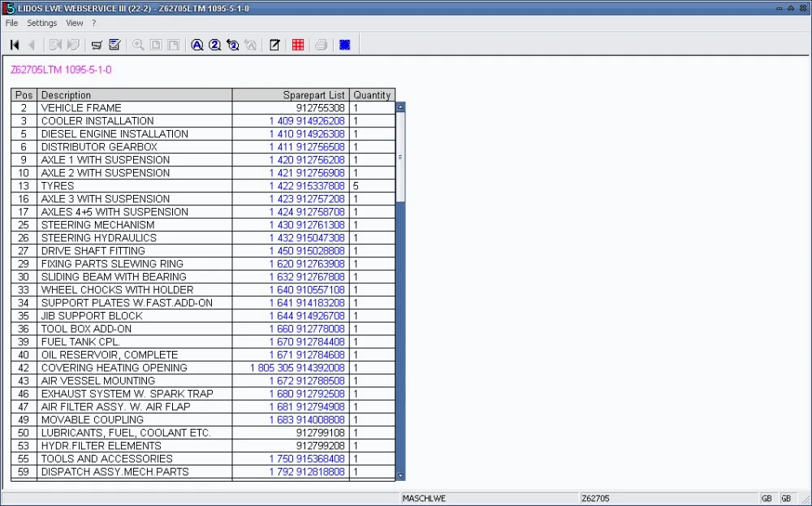This screenshot has height=506, width=812.
Task: Click the table's scroll down arrow
Action: (x=400, y=475)
